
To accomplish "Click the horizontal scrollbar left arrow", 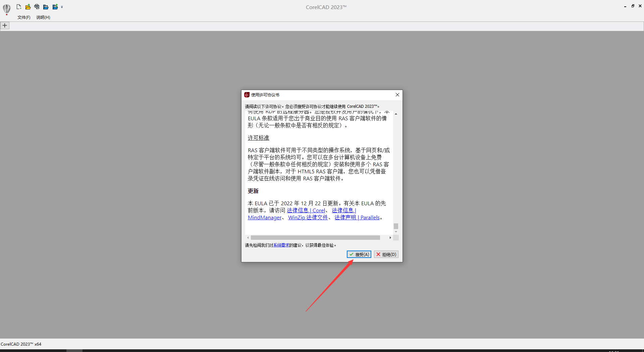I will click(248, 237).
